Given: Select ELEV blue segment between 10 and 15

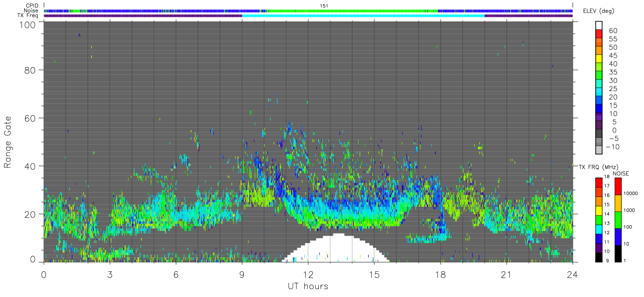Looking at the screenshot, I should 598,108.
